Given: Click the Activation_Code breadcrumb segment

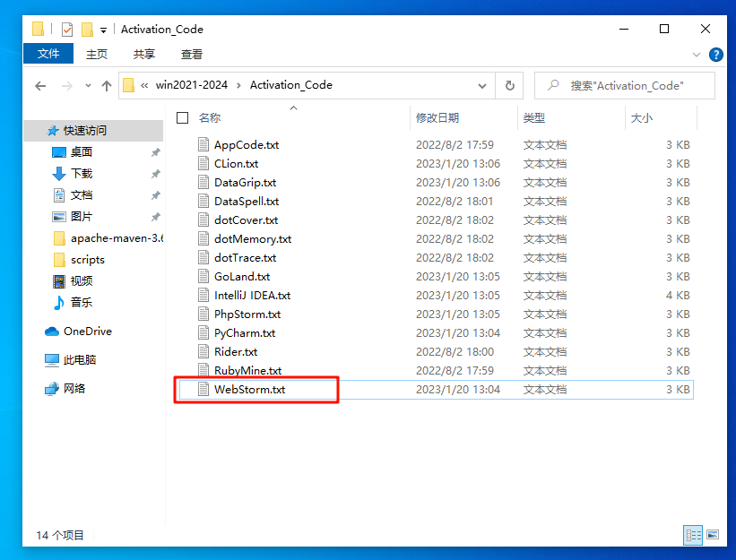Looking at the screenshot, I should (291, 85).
